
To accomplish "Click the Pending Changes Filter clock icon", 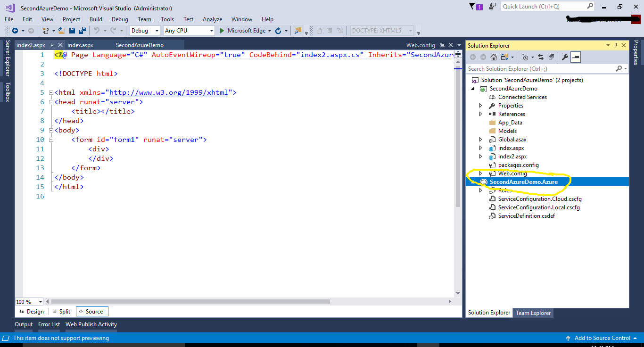I will coord(525,57).
